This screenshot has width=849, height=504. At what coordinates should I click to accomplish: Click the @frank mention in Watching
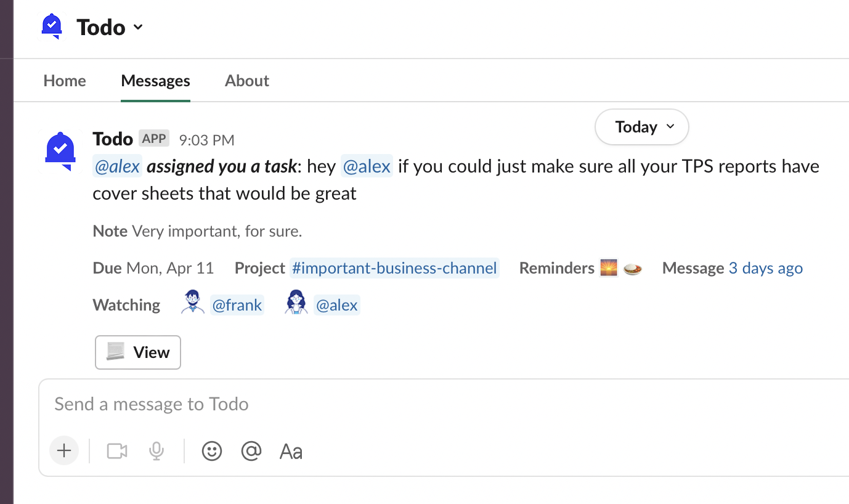(237, 305)
